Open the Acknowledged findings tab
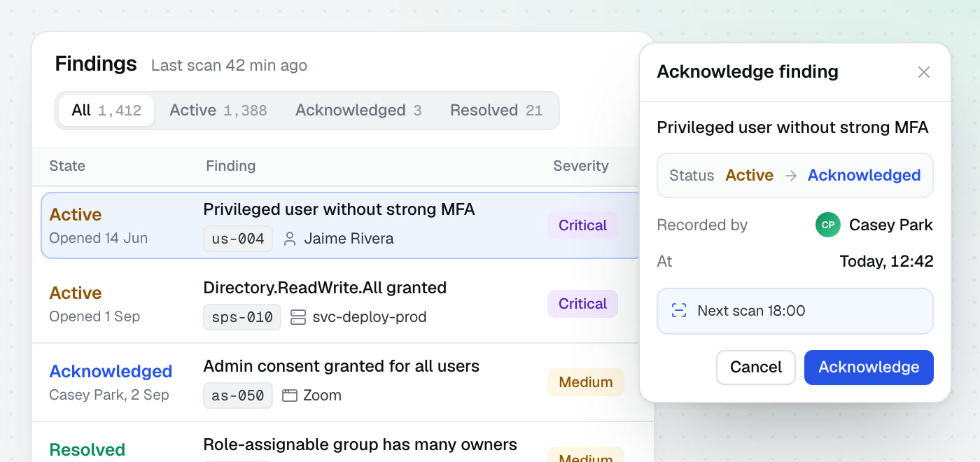Screen dimensions: 980x462 click(x=358, y=111)
